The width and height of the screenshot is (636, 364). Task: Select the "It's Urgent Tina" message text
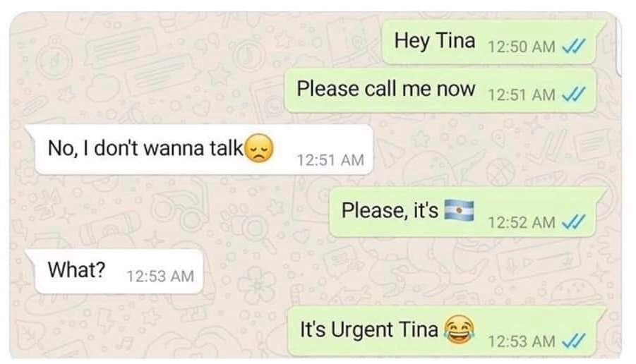coord(369,329)
